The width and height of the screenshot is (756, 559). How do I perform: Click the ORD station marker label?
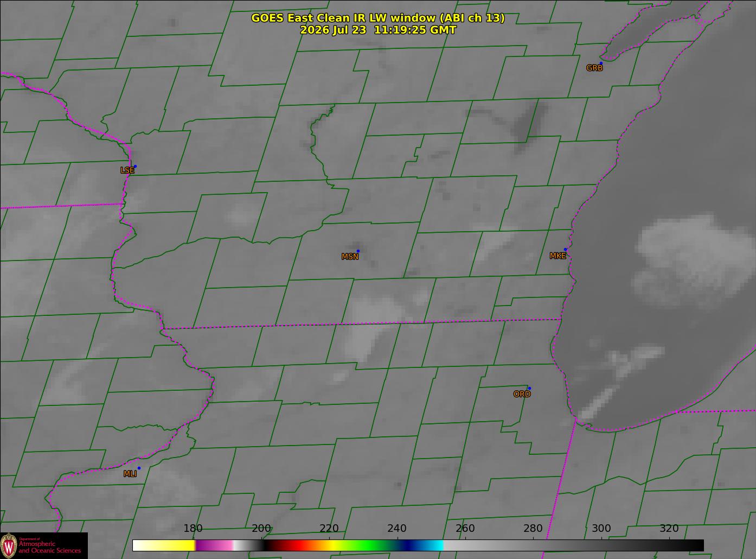click(x=522, y=394)
